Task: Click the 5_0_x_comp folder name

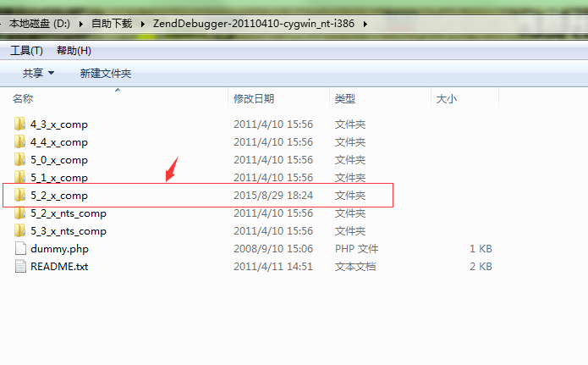Action: coord(59,160)
